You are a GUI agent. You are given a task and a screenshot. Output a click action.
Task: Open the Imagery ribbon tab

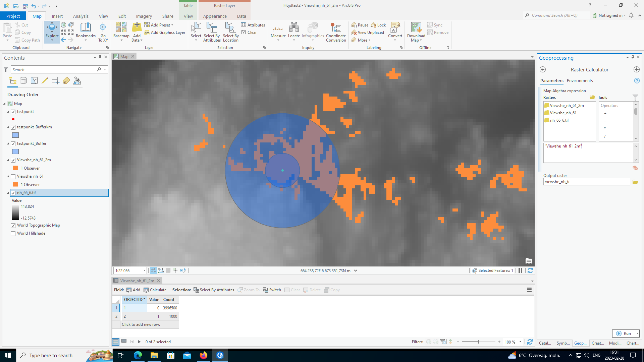(144, 16)
